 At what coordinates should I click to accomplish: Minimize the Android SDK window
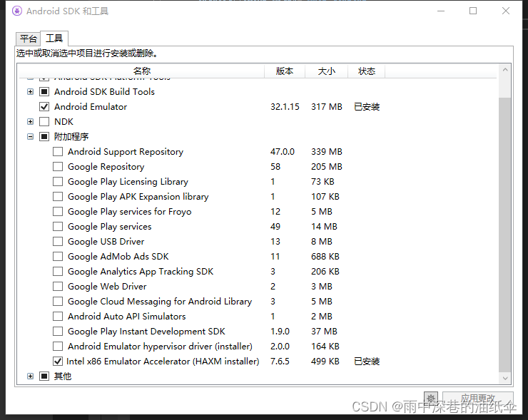(441, 11)
